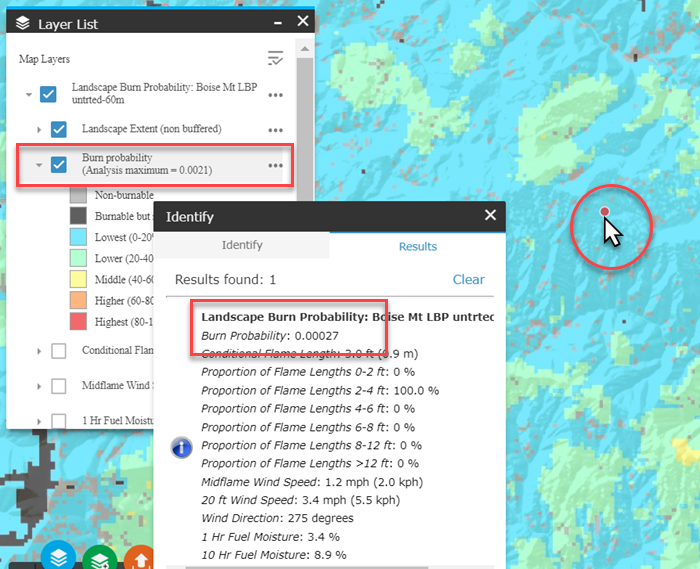Screen dimensions: 700x569
Task: Click Proportion of Flame Lengths >12 ft line
Action: pos(310,463)
